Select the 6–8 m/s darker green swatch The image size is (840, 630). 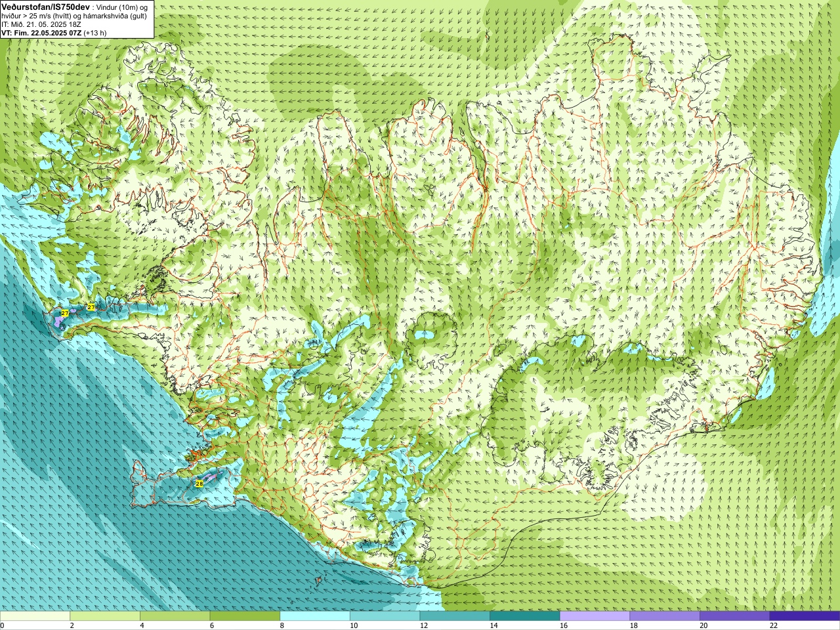click(245, 616)
